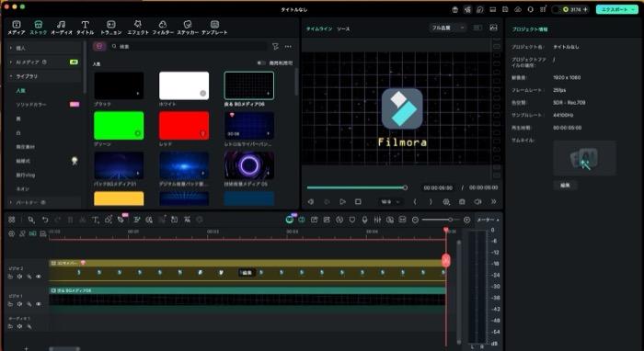Click the timeline zoom slider handle
This screenshot has width=644, height=351.
[451, 220]
